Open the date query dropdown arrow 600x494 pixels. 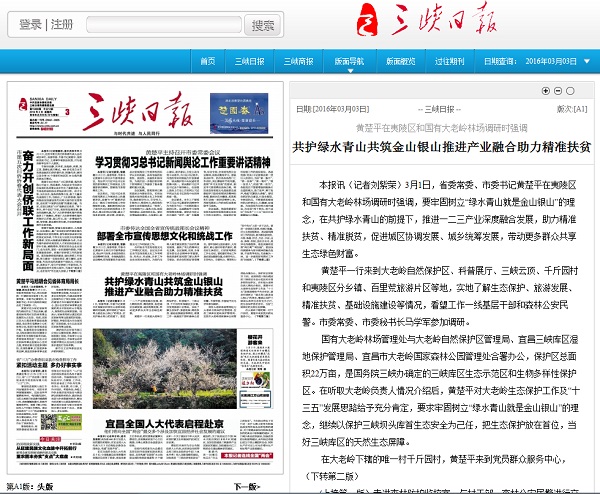[584, 60]
